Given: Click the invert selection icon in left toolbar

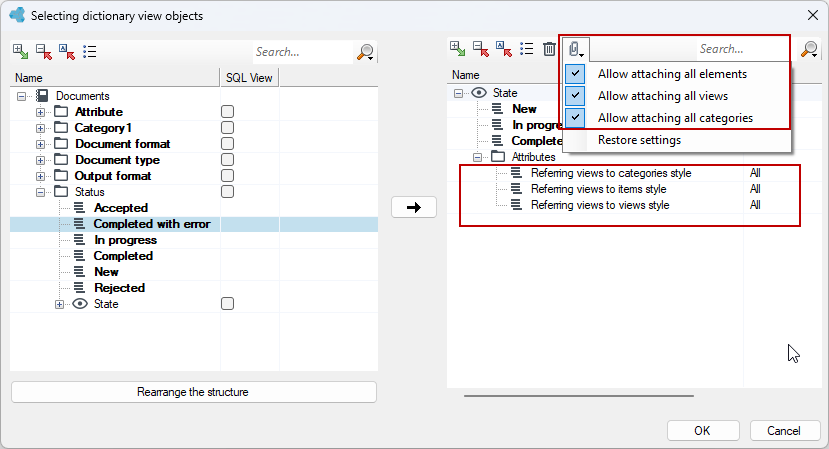Looking at the screenshot, I should 67,51.
